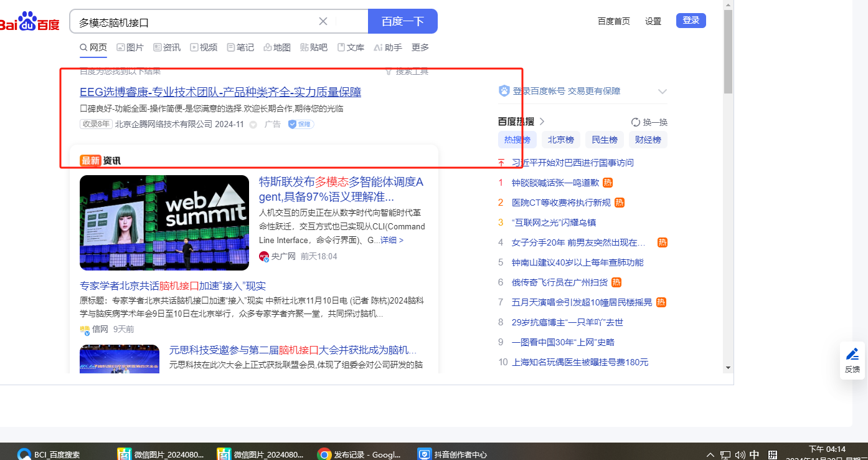Select the 北京榜 hot list tab

560,140
